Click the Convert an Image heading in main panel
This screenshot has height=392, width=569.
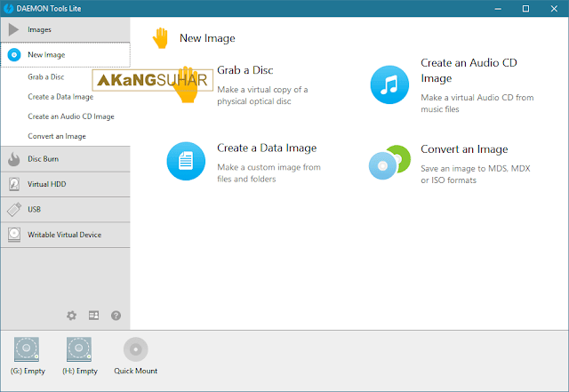point(464,149)
